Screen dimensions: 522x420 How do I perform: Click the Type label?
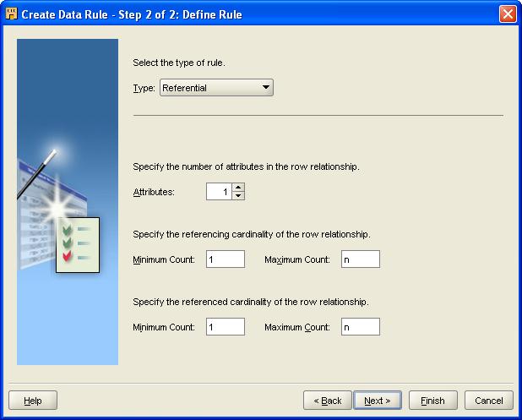[144, 88]
